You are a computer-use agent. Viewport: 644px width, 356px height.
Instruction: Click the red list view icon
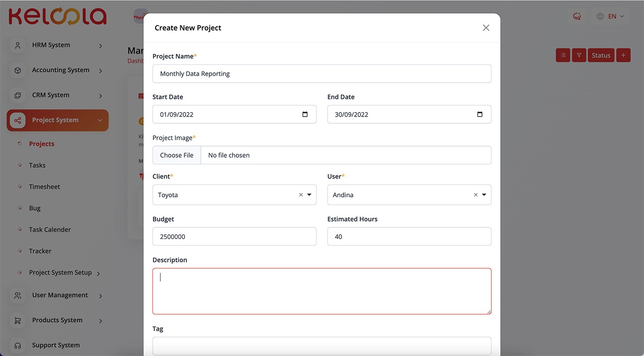tap(563, 55)
